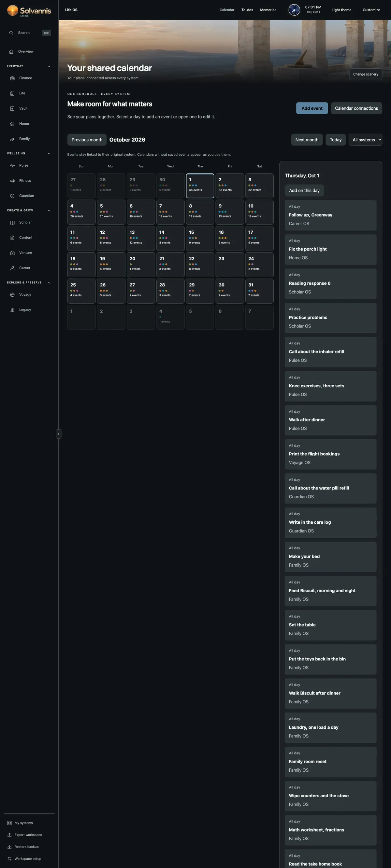
Task: Jump to Today
Action: (x=336, y=140)
